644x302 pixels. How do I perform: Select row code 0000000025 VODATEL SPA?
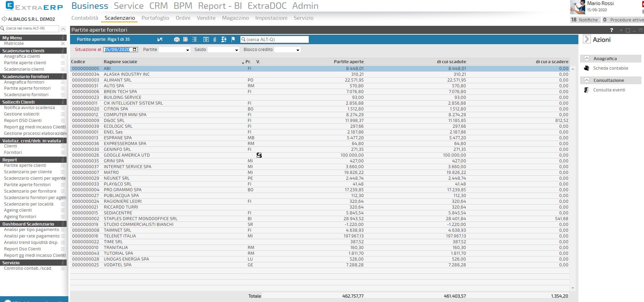click(x=320, y=265)
